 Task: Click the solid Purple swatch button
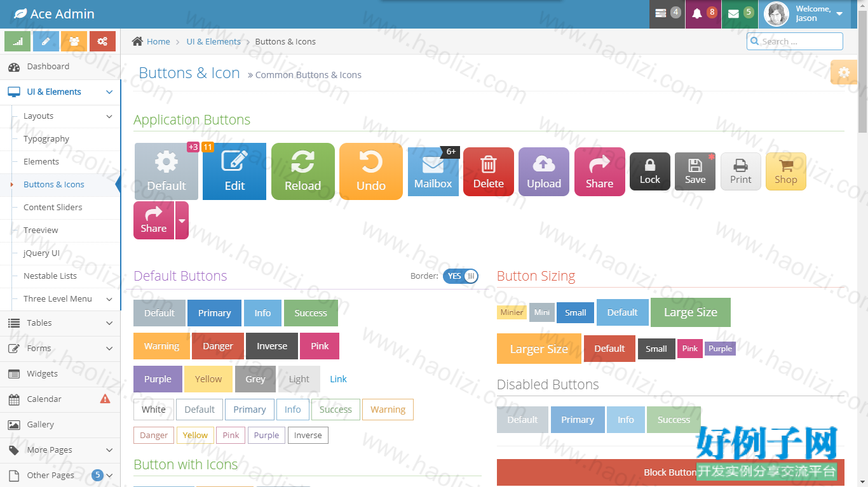(158, 379)
